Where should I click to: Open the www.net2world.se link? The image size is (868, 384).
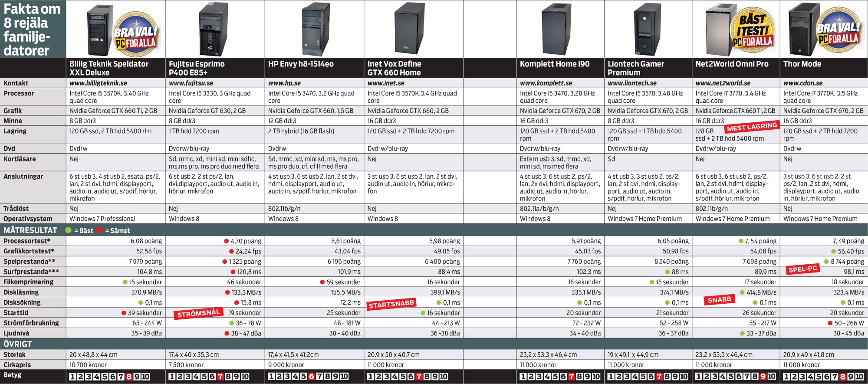[723, 83]
